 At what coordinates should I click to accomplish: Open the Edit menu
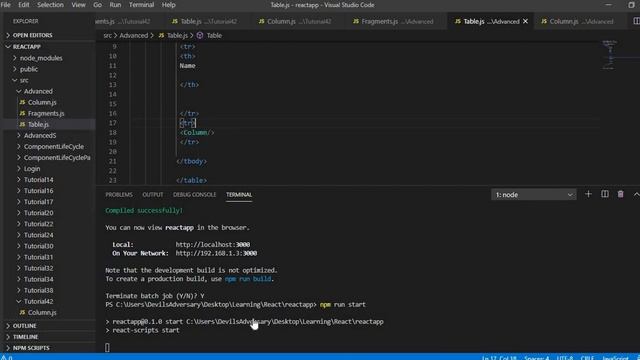click(24, 5)
